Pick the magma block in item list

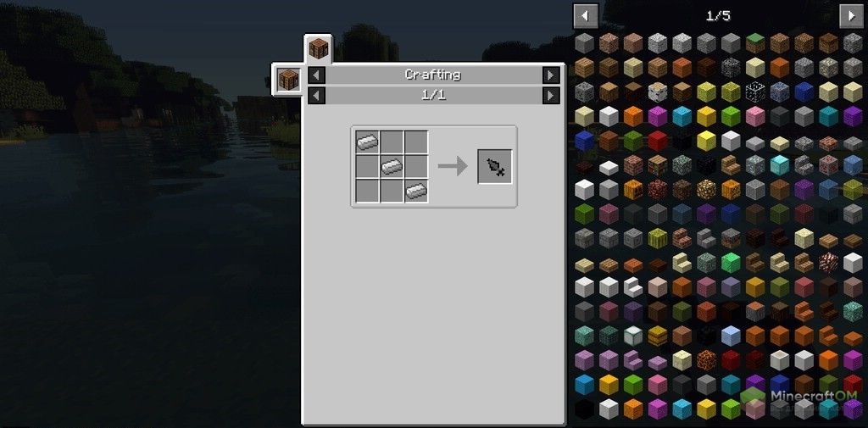(706, 359)
